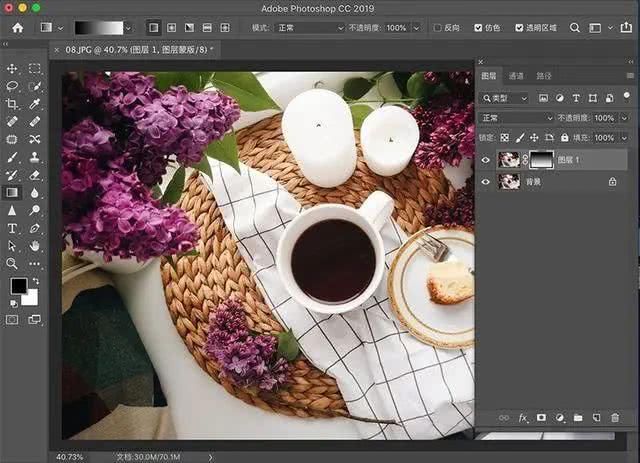Select the Move tool
The height and width of the screenshot is (463, 640).
[x=13, y=69]
